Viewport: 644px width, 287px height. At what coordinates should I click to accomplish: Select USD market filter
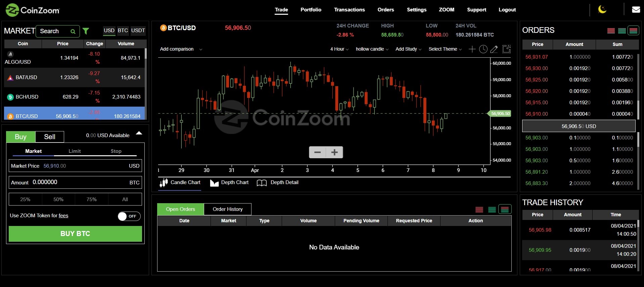click(x=109, y=31)
